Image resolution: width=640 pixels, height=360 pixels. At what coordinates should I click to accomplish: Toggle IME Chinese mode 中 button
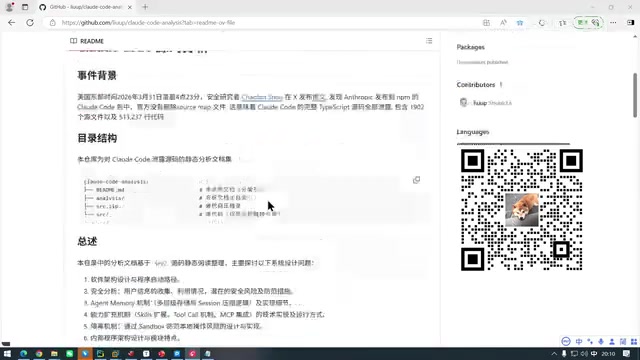[x=579, y=342]
